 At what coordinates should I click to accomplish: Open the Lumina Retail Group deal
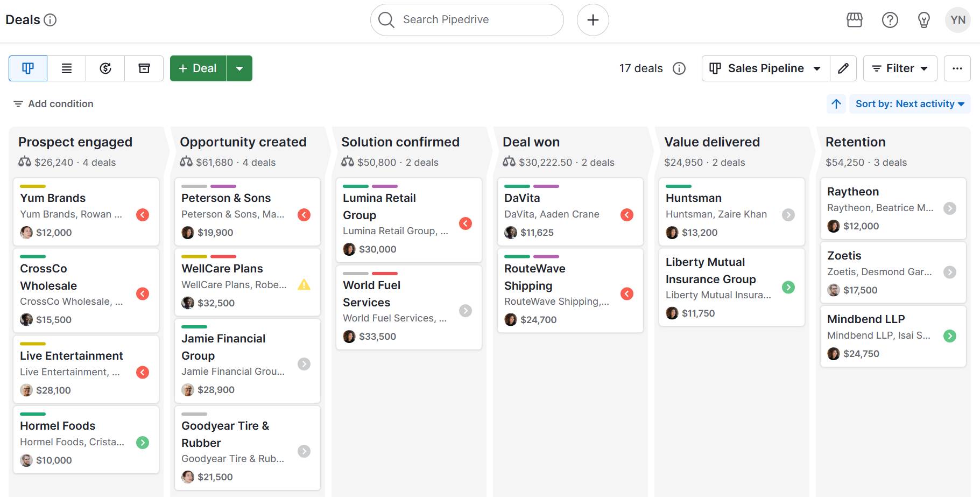pos(379,207)
